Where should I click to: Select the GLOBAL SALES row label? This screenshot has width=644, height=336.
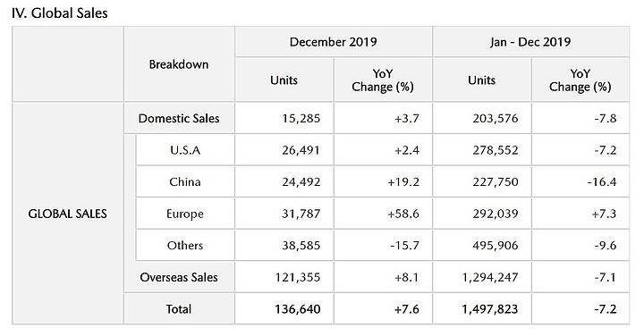68,214
